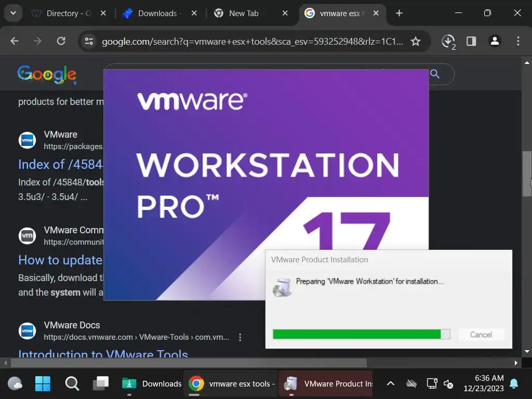Select the vmware esx tools search tab
Screen dimensions: 532x399
[x=343, y=13]
